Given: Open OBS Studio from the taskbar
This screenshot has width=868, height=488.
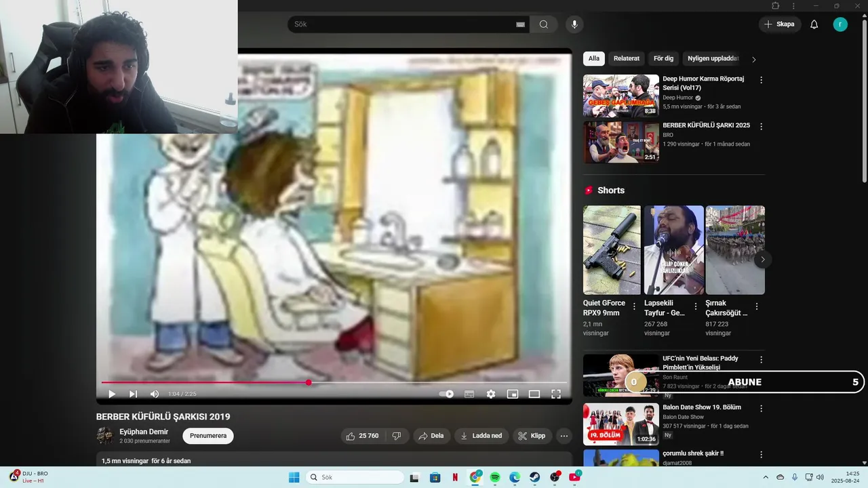Looking at the screenshot, I should coord(555,477).
